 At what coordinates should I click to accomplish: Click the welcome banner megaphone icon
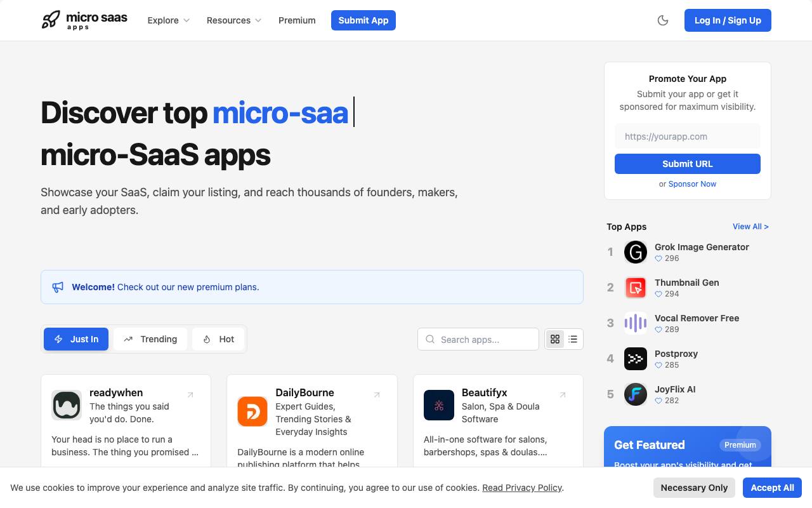point(58,287)
